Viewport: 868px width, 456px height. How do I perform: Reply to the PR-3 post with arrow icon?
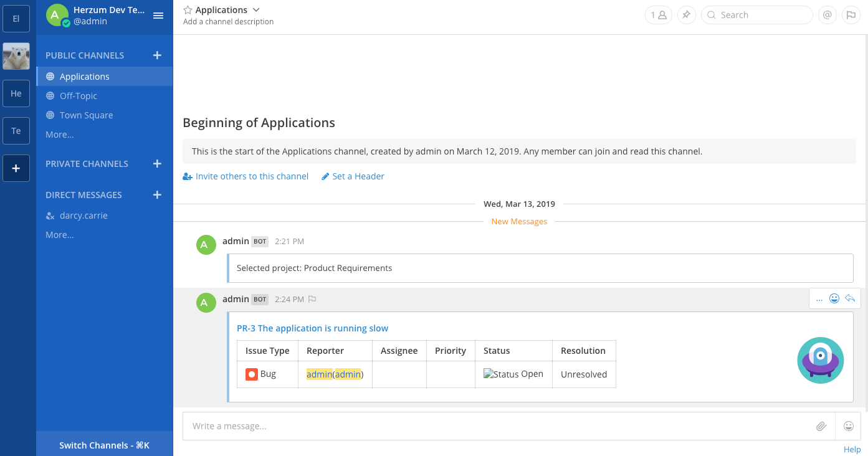pyautogui.click(x=850, y=298)
